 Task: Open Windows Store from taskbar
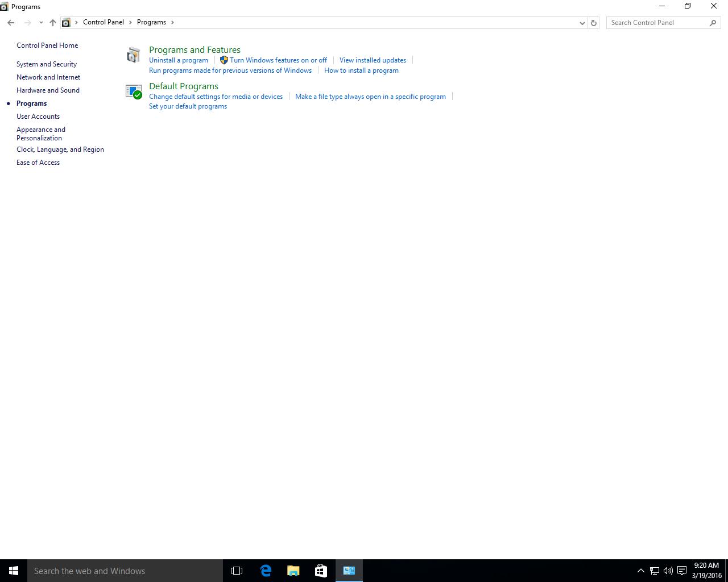[x=321, y=571]
